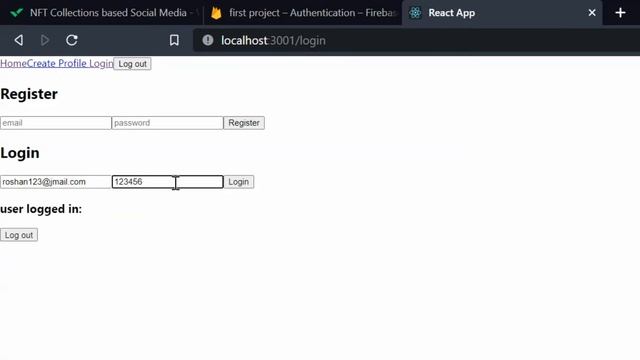Viewport: 640px width, 360px height.
Task: Open the Login nav link
Action: click(x=101, y=63)
